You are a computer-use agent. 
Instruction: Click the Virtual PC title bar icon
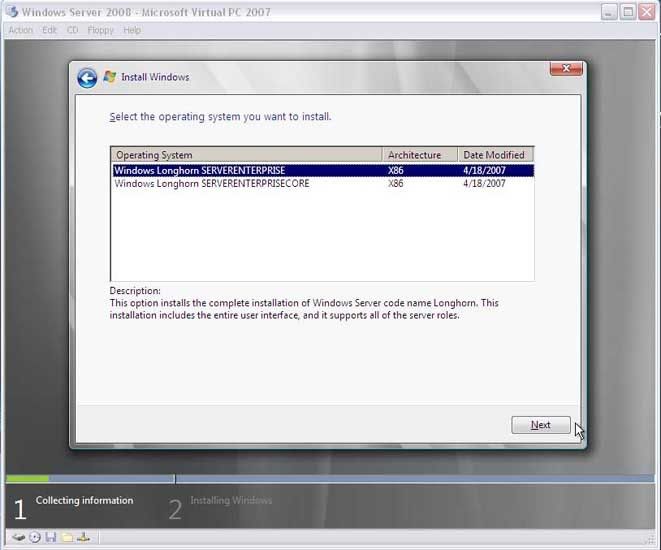tap(12, 11)
